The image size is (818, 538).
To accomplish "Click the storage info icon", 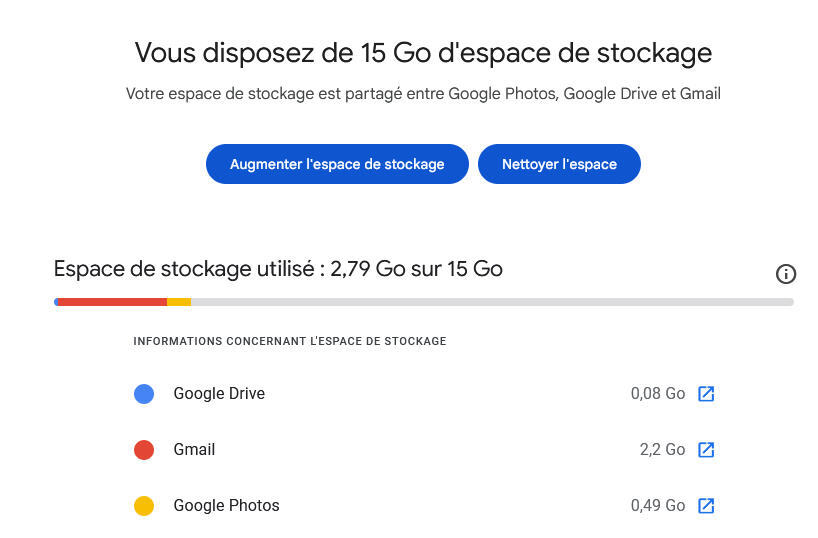I will click(x=786, y=274).
